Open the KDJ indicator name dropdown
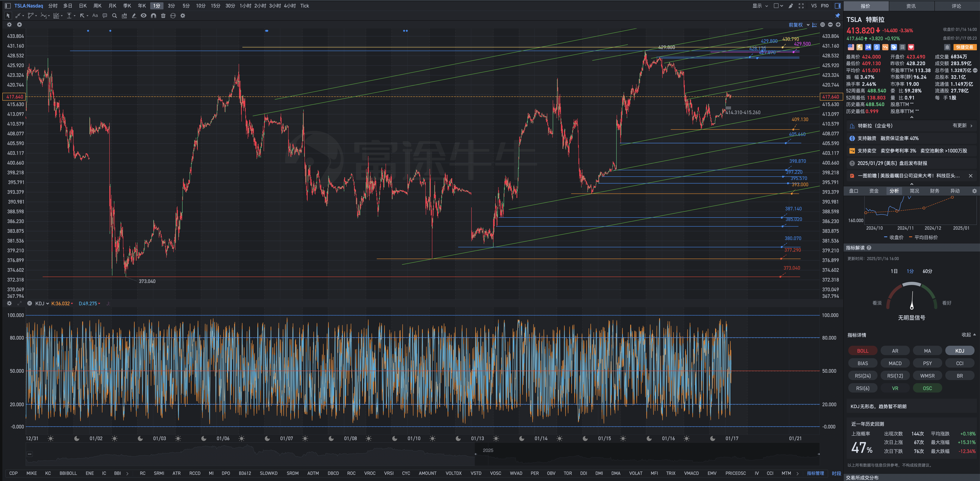This screenshot has height=481, width=980. [x=42, y=303]
